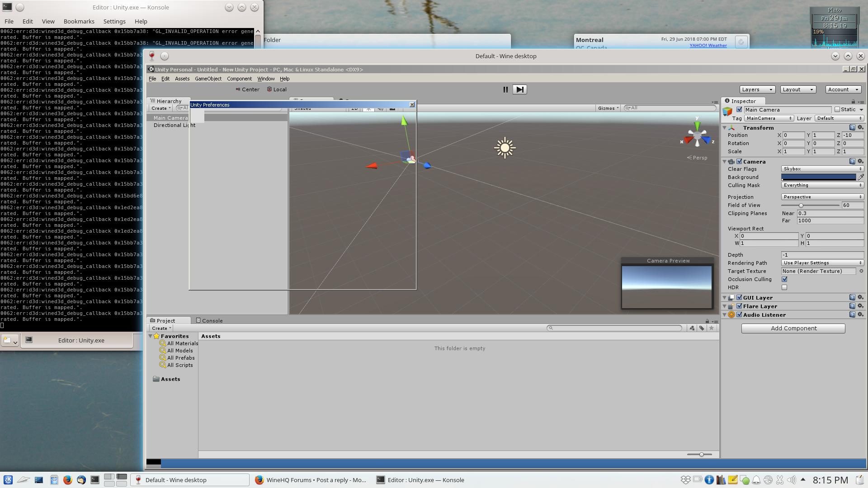
Task: Select All Scripts in Favorites
Action: tap(176, 365)
